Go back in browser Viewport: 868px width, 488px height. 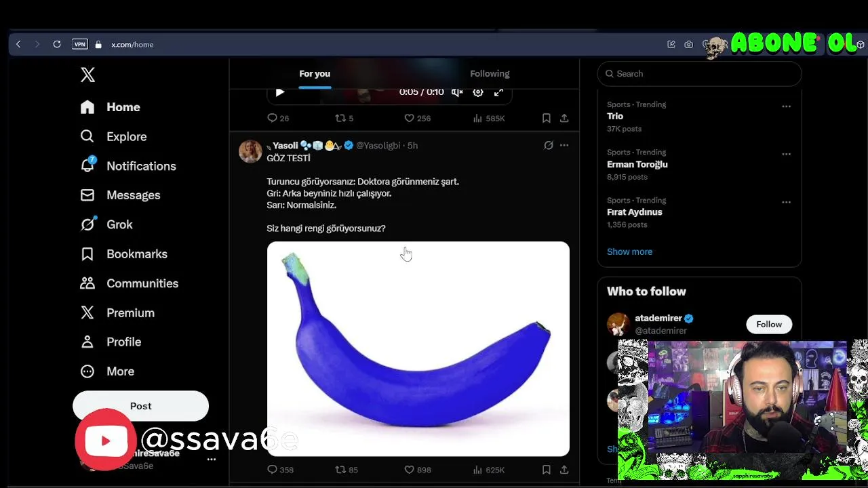[x=18, y=44]
